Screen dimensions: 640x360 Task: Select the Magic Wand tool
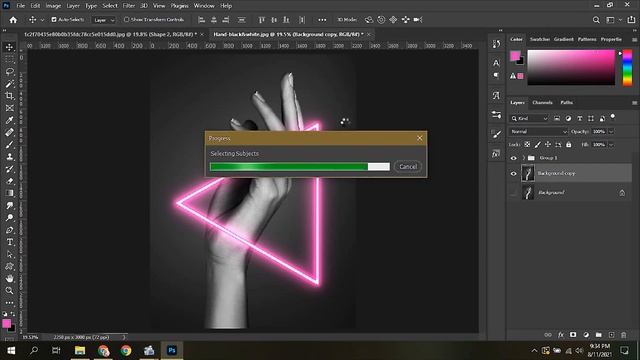pyautogui.click(x=9, y=84)
